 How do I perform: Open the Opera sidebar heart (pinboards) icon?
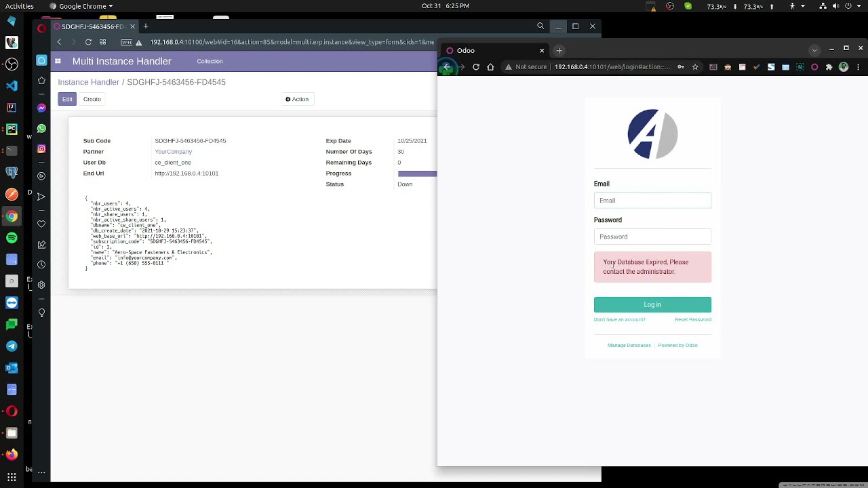click(41, 224)
